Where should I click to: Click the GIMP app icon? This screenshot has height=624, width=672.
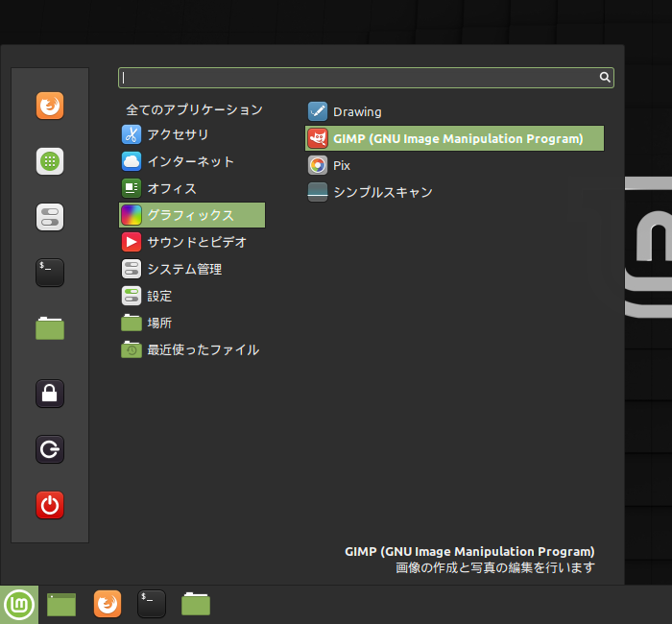[318, 138]
